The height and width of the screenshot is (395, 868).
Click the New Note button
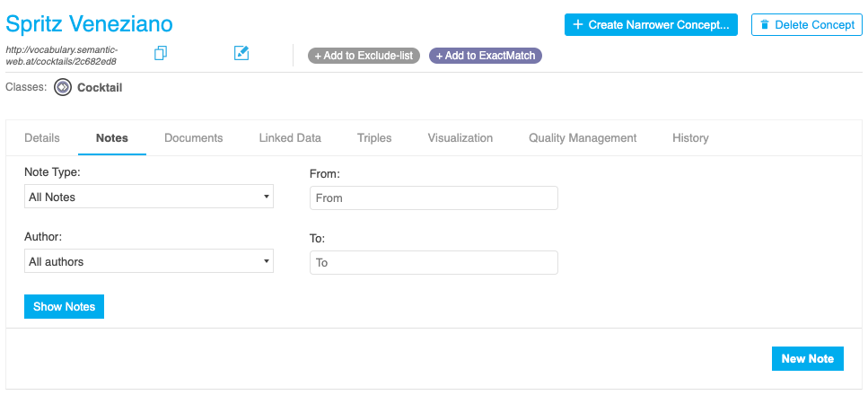[x=807, y=358]
